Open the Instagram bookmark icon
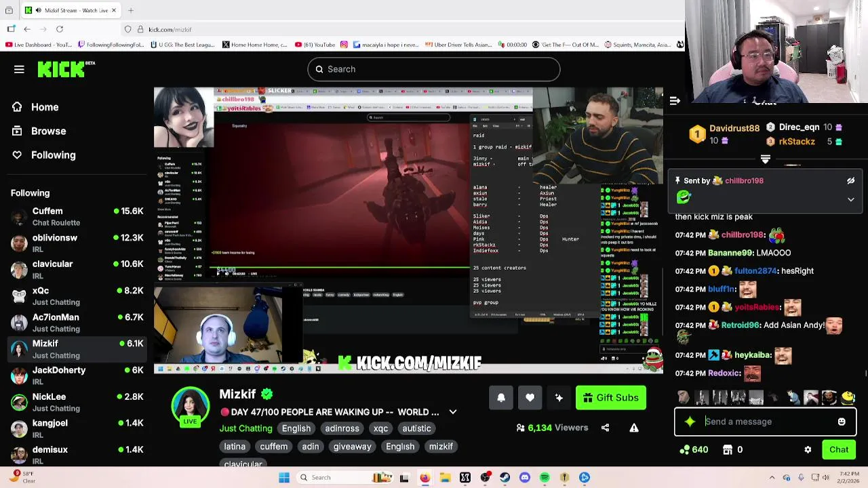Viewport: 868px width, 488px height. pos(344,45)
